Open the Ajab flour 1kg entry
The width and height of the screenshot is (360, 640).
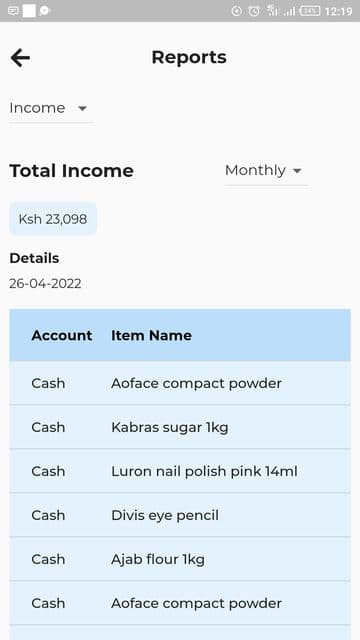point(180,559)
